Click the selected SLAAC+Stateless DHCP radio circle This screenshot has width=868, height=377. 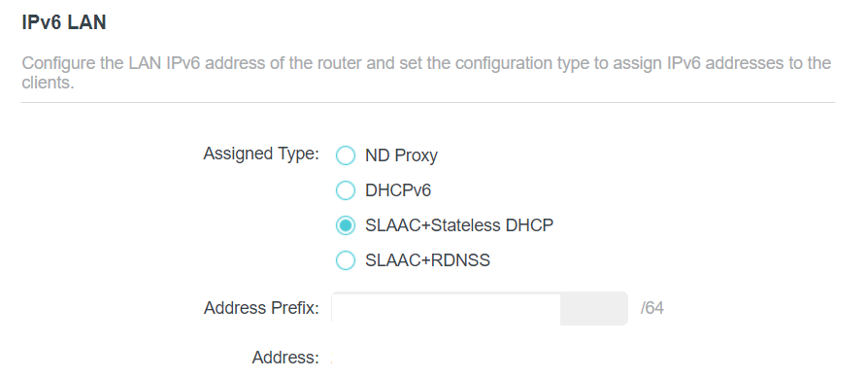pyautogui.click(x=346, y=225)
